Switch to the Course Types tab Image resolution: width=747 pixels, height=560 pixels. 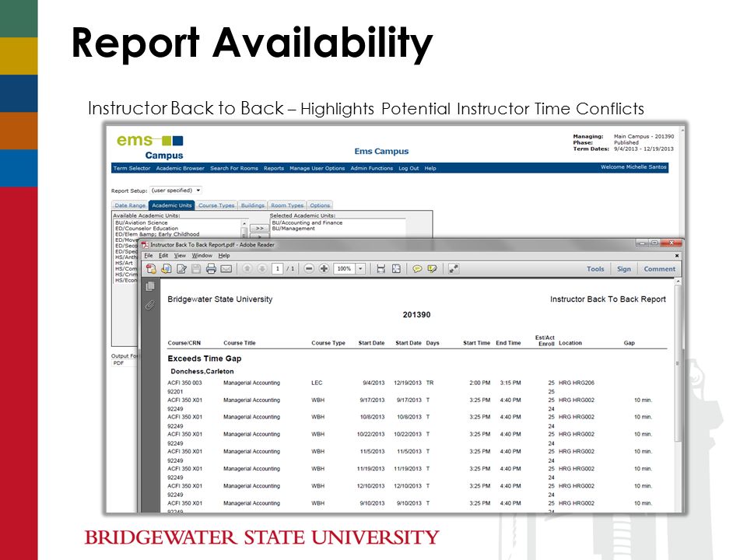coord(216,205)
